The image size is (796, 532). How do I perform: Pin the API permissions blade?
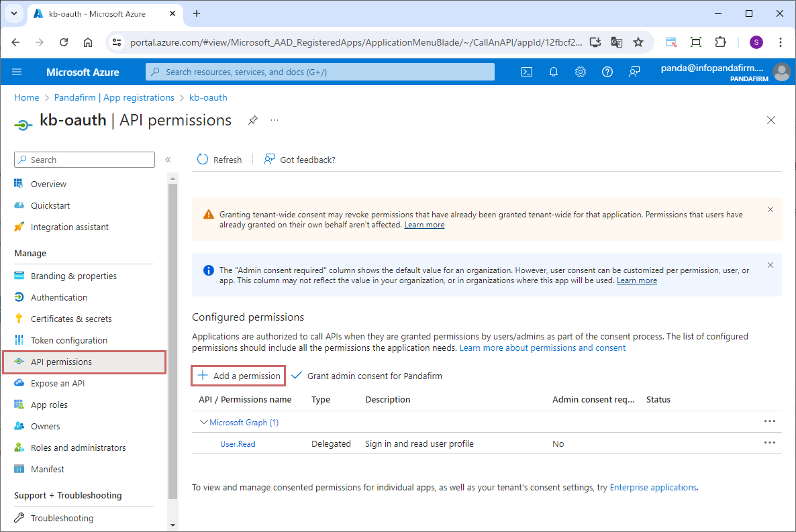click(253, 120)
